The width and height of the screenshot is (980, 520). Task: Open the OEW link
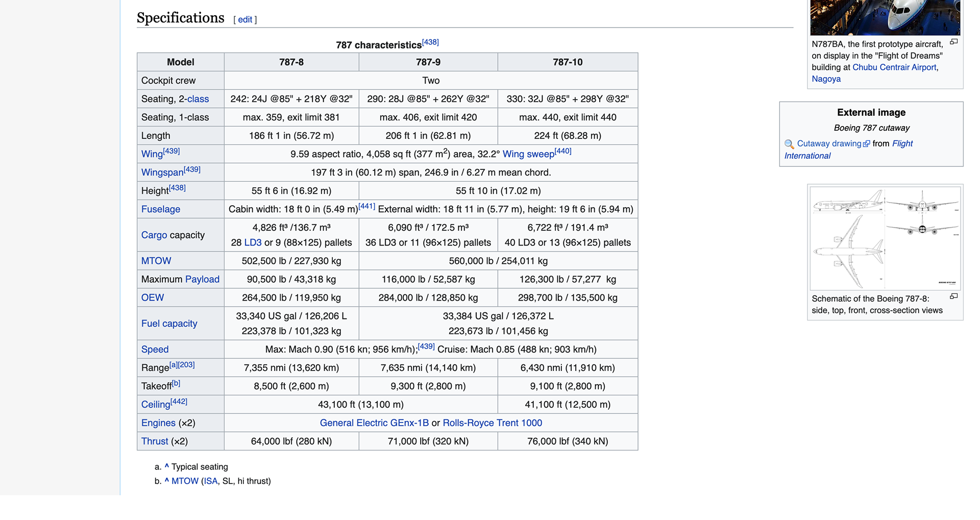pos(153,298)
